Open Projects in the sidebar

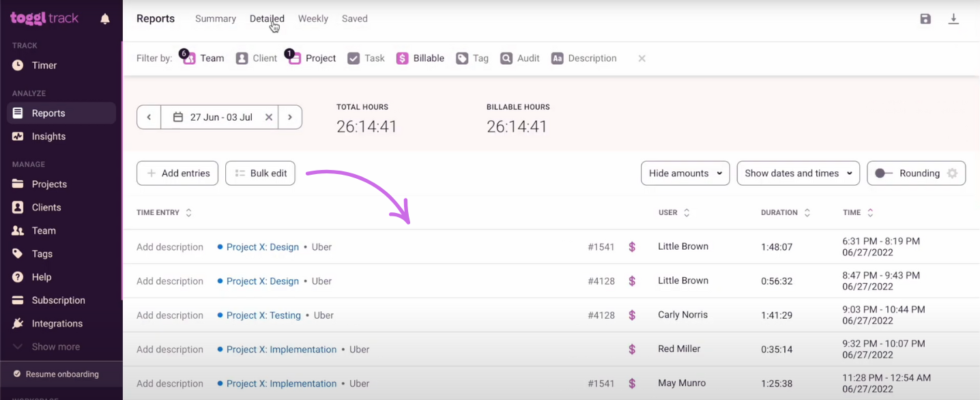(x=49, y=184)
